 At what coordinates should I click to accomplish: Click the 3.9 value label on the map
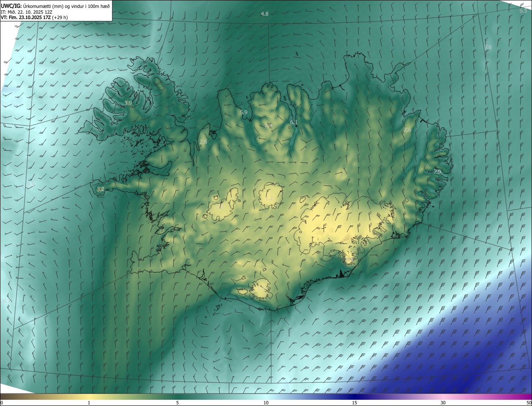(128, 103)
